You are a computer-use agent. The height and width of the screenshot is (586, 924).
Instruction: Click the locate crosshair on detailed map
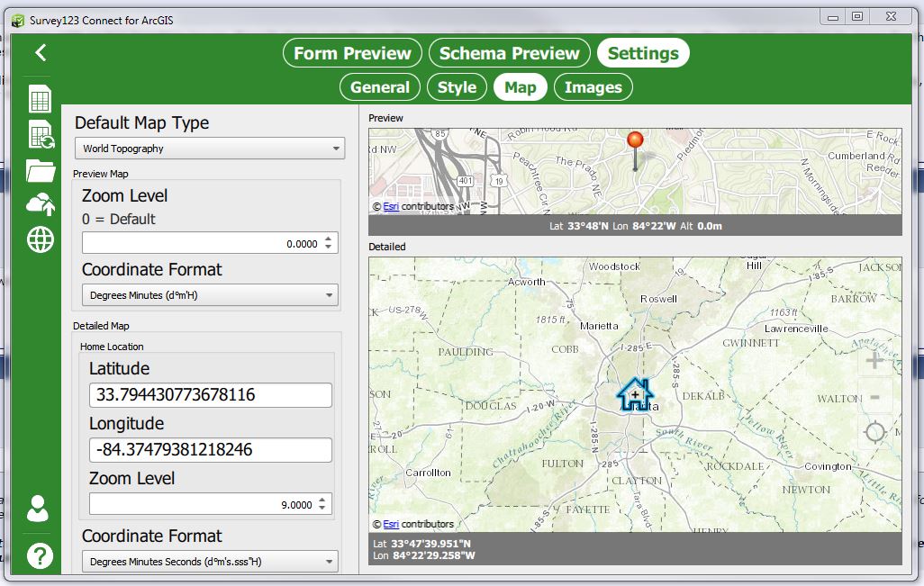874,432
